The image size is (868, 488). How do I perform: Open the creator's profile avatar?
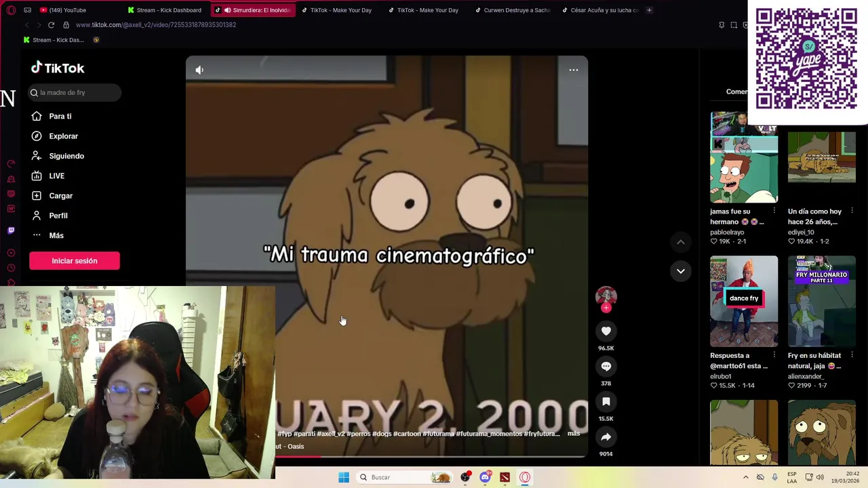606,296
